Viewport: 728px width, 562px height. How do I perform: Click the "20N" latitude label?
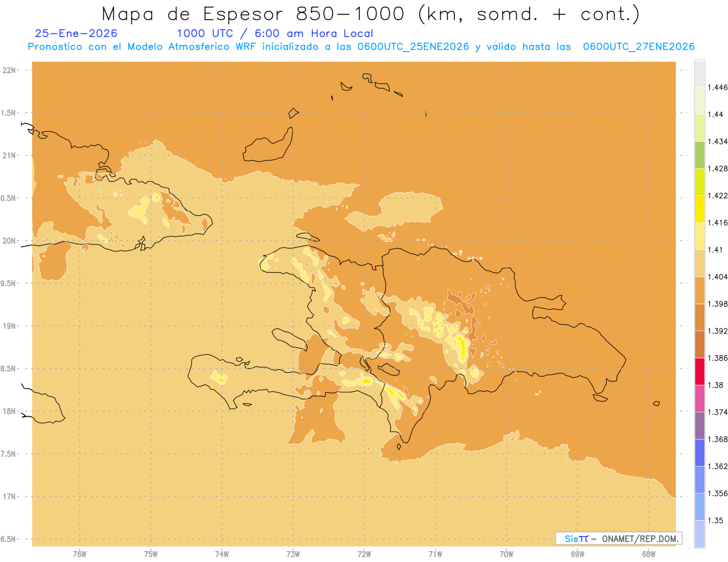click(x=9, y=241)
